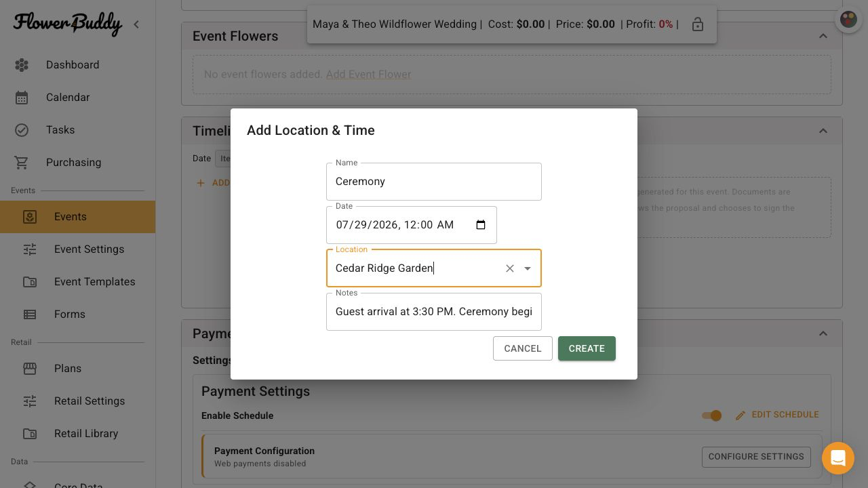Click Edit Schedule
The image size is (868, 488).
777,415
